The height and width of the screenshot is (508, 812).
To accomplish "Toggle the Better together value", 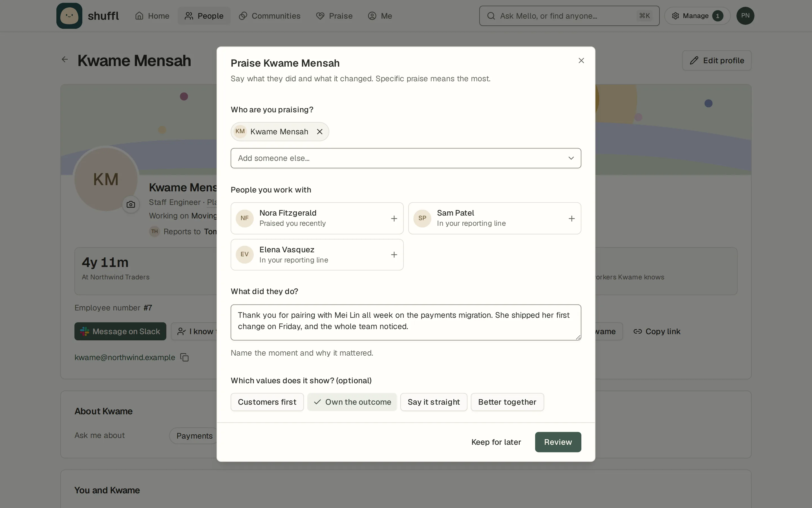I will point(507,402).
